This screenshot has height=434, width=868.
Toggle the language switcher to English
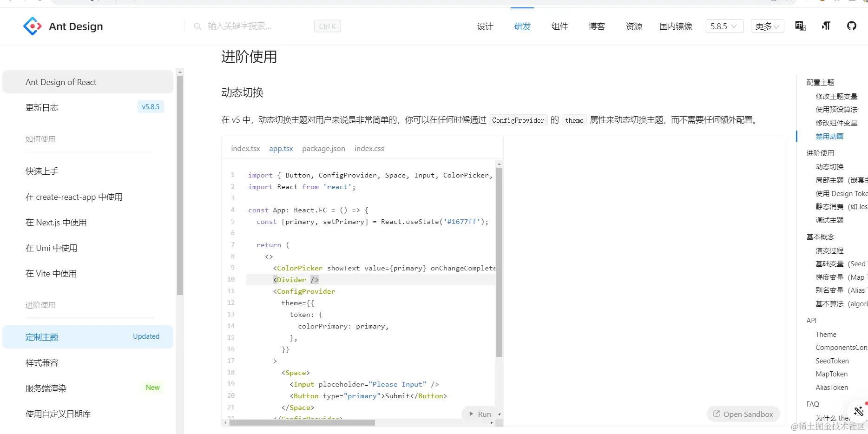(800, 26)
